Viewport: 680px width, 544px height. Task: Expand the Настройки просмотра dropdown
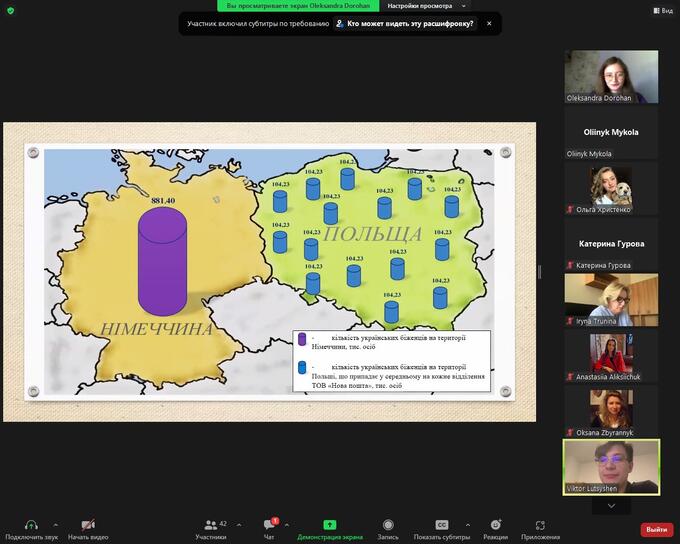click(x=427, y=5)
